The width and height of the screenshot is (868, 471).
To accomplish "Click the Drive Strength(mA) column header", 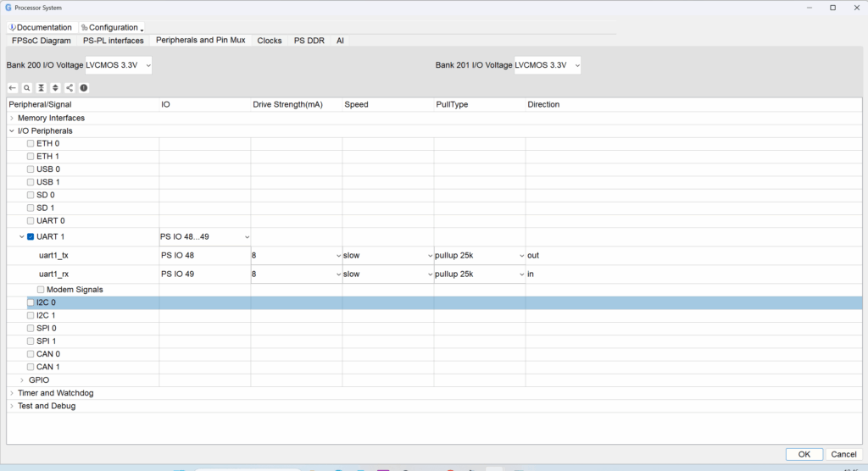I will pos(296,104).
